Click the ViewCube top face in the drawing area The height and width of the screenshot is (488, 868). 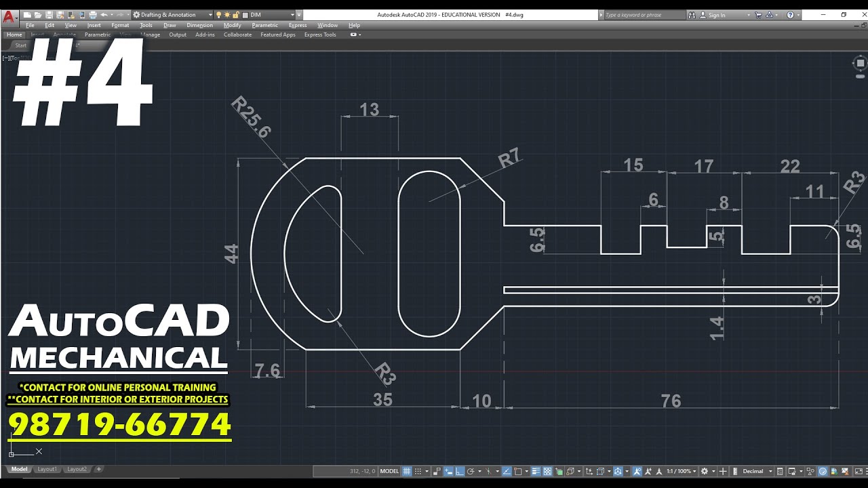coord(860,63)
